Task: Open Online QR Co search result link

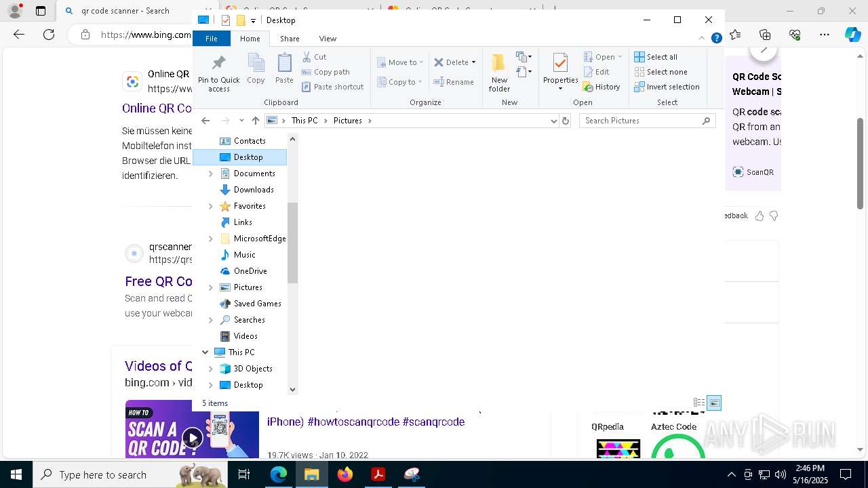Action: pos(157,108)
